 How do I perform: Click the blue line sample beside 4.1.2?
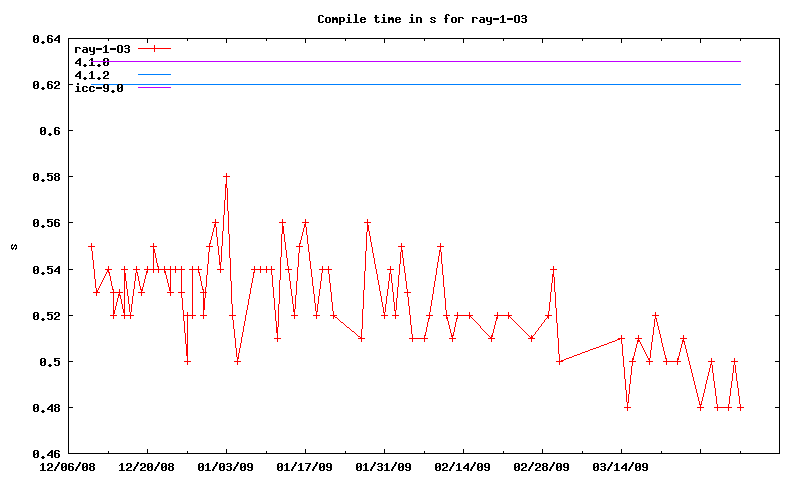[x=155, y=75]
